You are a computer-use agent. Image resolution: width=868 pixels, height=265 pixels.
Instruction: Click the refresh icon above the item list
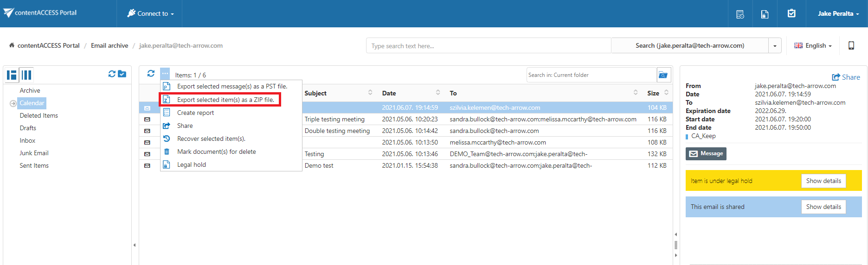tap(151, 74)
